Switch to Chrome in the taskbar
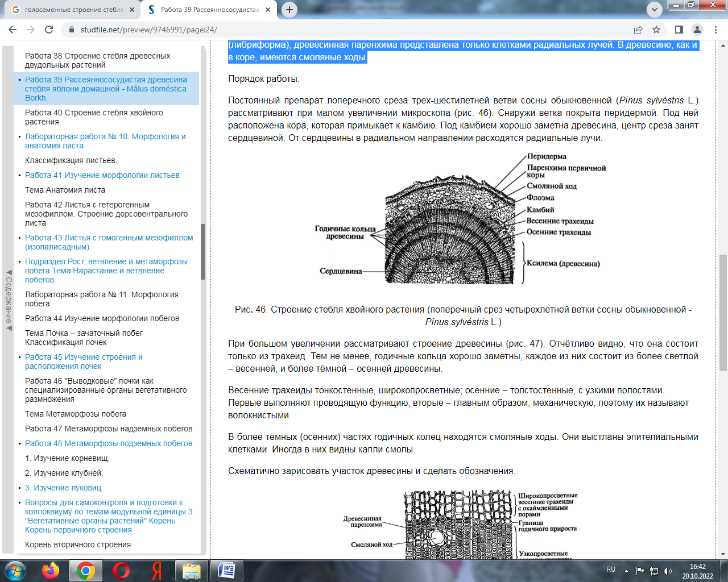 click(x=86, y=571)
